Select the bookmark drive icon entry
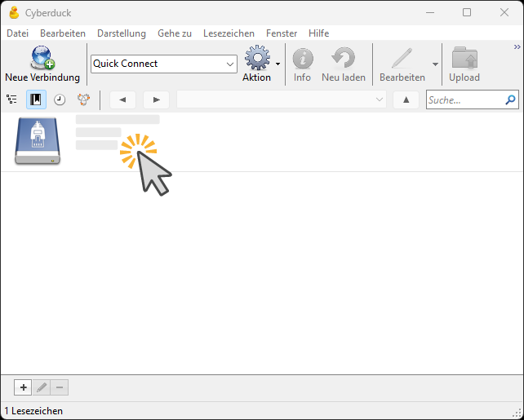 coord(38,140)
